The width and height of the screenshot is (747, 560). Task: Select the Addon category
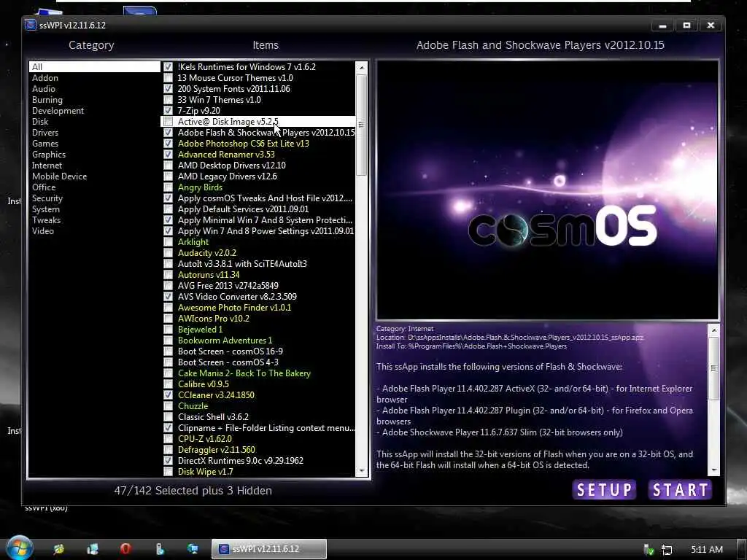coord(45,77)
